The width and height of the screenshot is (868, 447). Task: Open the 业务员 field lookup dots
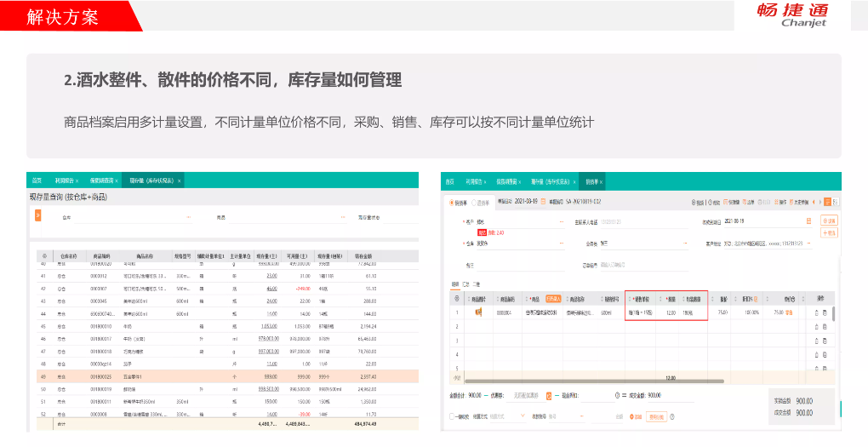[685, 244]
